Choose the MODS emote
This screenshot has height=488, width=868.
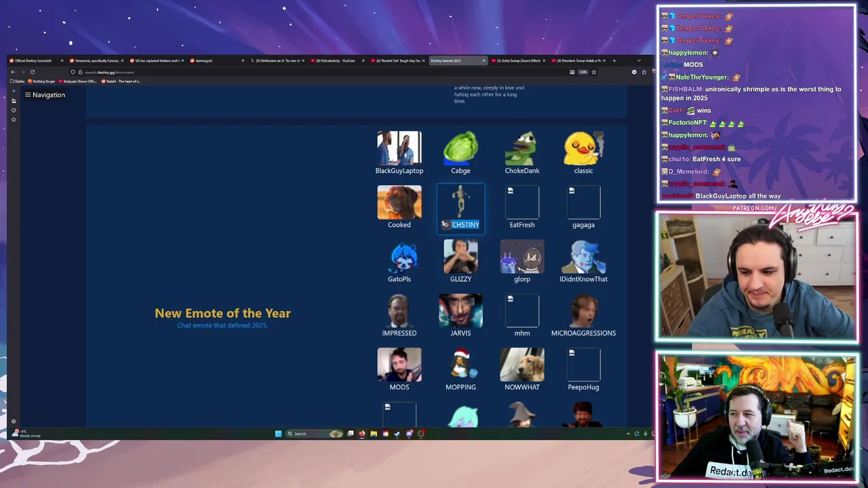399,370
